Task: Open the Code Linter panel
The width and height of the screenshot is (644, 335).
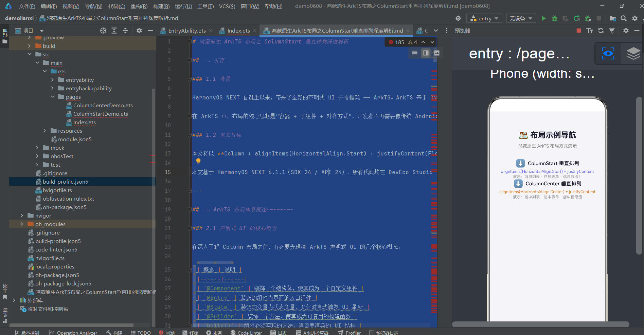Action: tap(246, 333)
